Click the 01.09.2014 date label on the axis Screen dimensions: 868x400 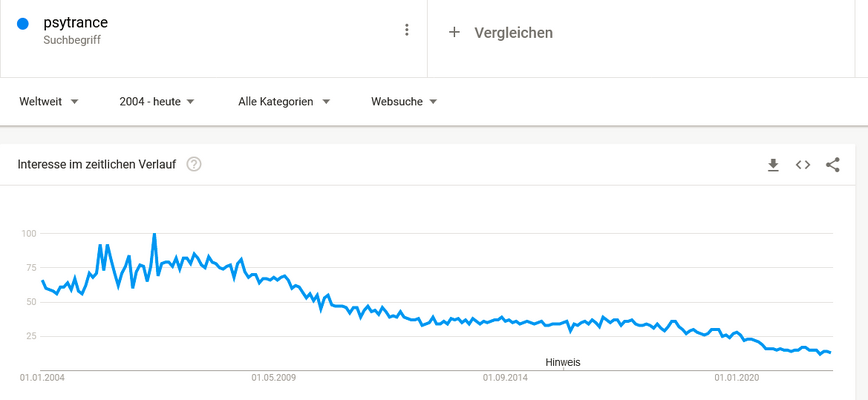point(505,378)
